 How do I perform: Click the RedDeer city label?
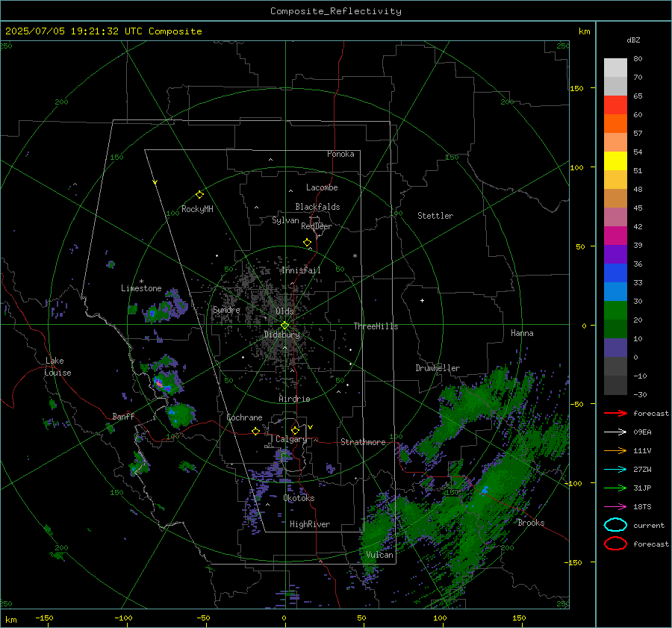317,226
